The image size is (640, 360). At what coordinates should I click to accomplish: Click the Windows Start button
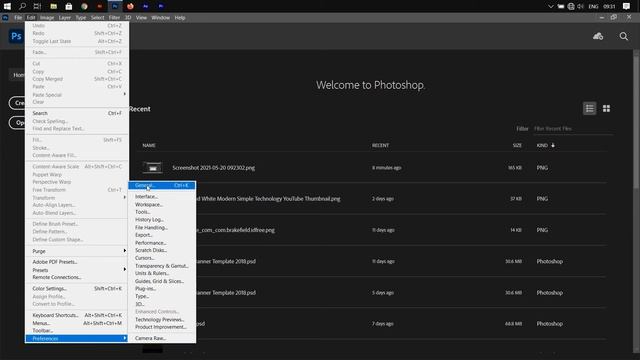(x=7, y=6)
